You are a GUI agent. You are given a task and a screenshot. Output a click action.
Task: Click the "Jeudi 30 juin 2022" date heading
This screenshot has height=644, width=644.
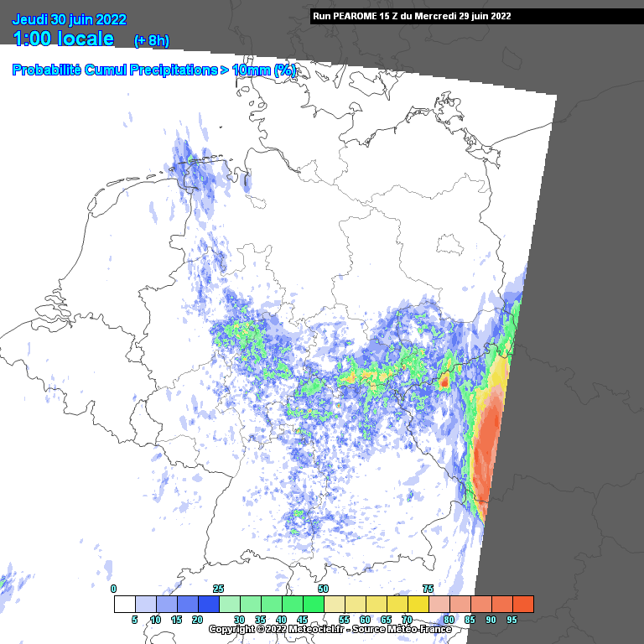point(69,20)
